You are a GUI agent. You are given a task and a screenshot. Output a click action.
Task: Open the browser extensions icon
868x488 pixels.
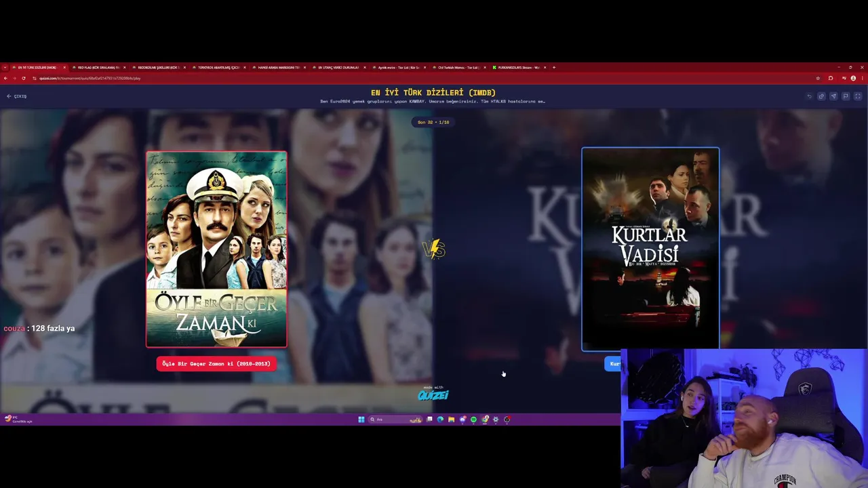(x=831, y=78)
